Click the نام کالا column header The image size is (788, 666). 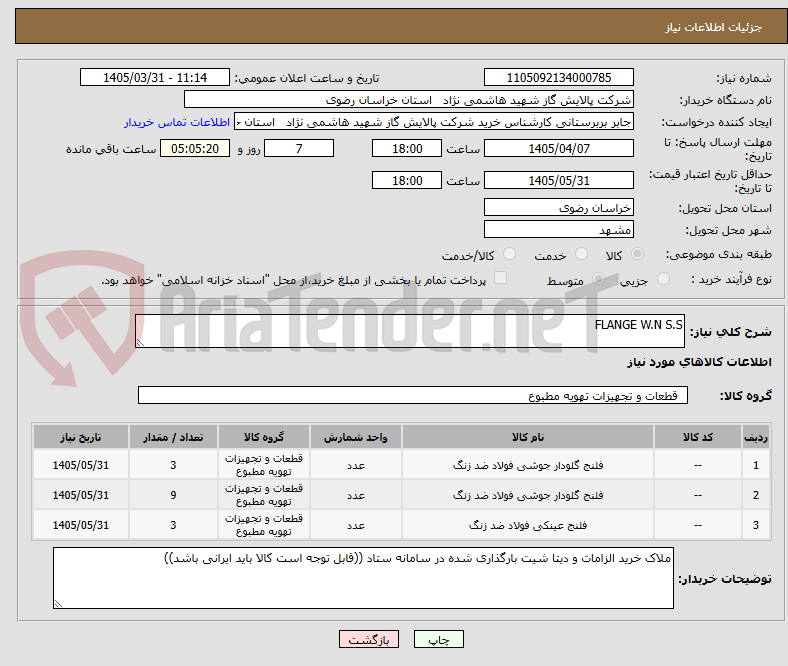tap(528, 437)
